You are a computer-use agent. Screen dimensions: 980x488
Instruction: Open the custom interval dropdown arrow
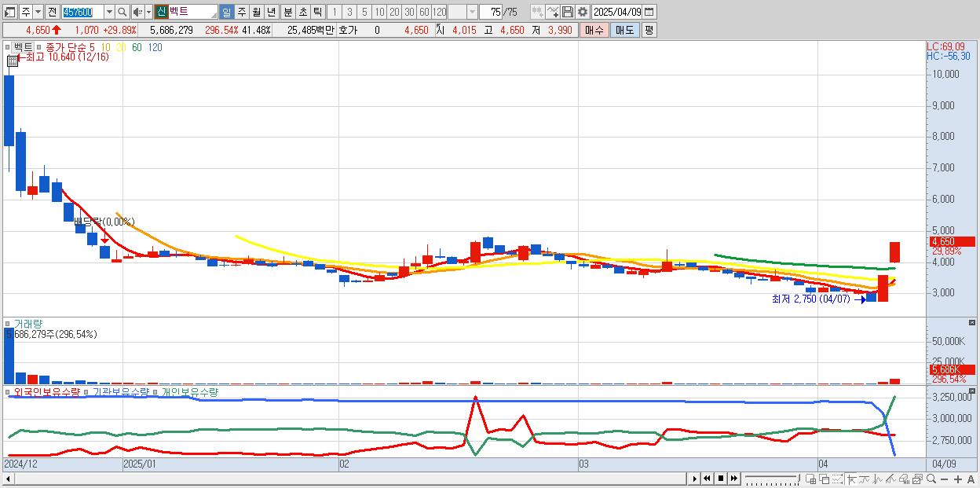point(472,12)
